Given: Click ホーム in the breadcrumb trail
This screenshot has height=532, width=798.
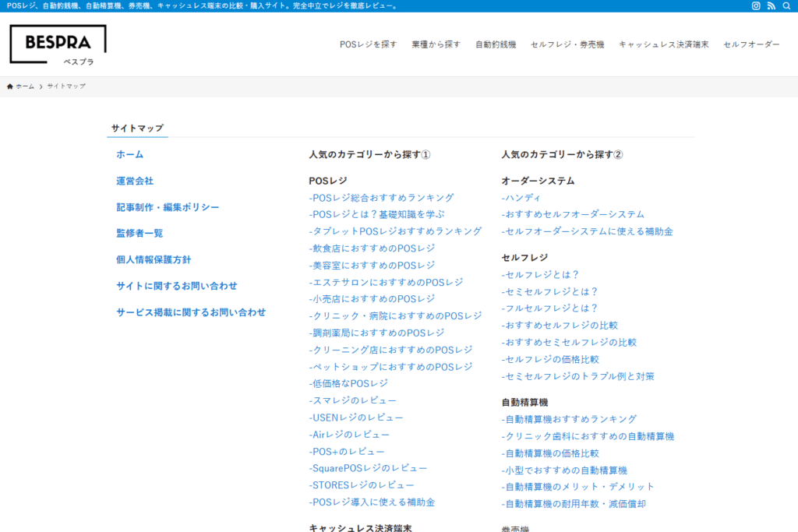Looking at the screenshot, I should tap(24, 86).
